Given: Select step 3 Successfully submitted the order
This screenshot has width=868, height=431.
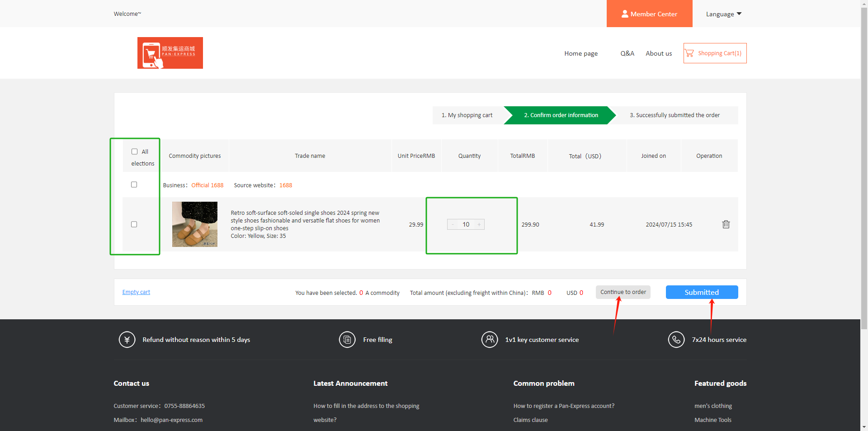Looking at the screenshot, I should click(x=675, y=115).
